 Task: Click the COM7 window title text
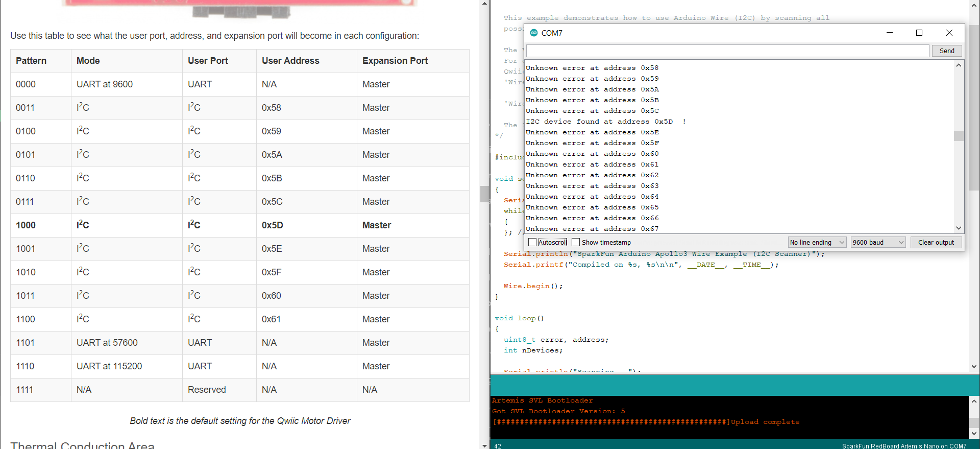pyautogui.click(x=552, y=33)
